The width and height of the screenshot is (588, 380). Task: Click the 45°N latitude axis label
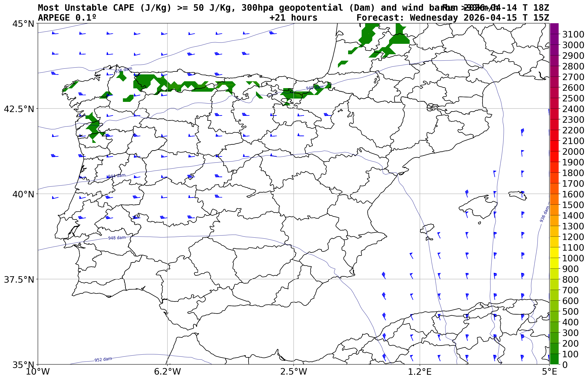pyautogui.click(x=23, y=24)
